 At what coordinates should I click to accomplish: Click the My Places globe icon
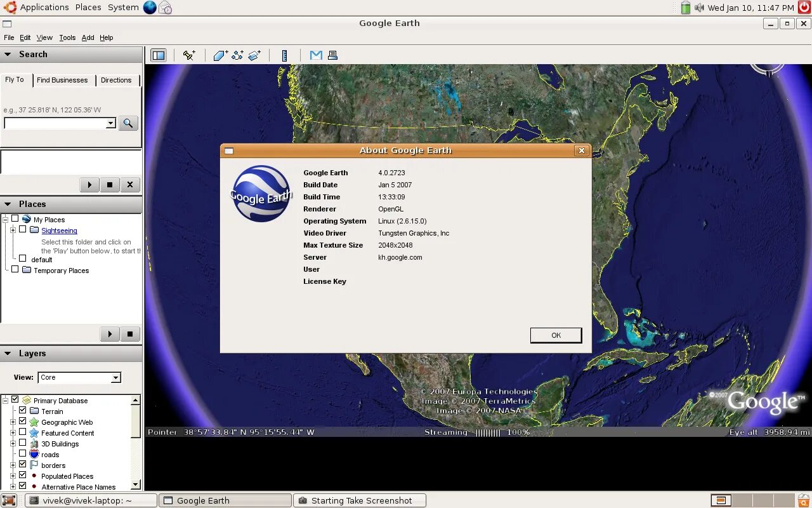point(27,219)
